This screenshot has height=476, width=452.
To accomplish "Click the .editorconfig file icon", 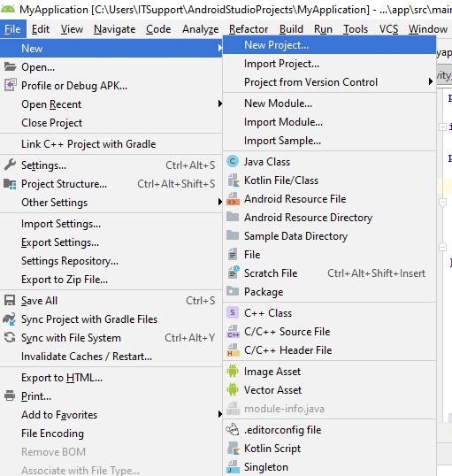I will [233, 430].
